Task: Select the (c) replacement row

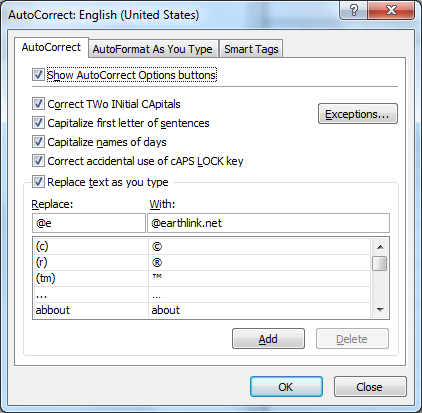Action: tap(202, 246)
